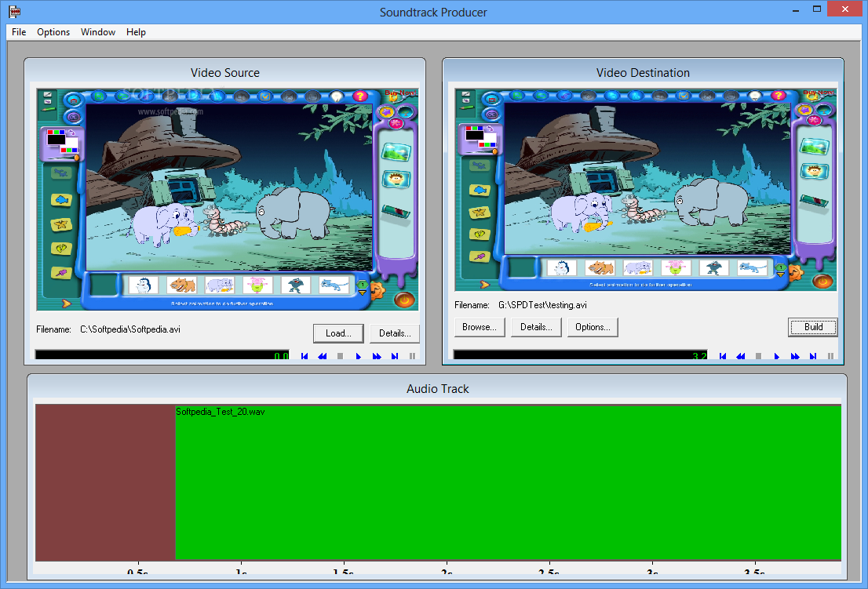The width and height of the screenshot is (868, 589).
Task: Click the Video Source preview image
Action: coord(227,199)
